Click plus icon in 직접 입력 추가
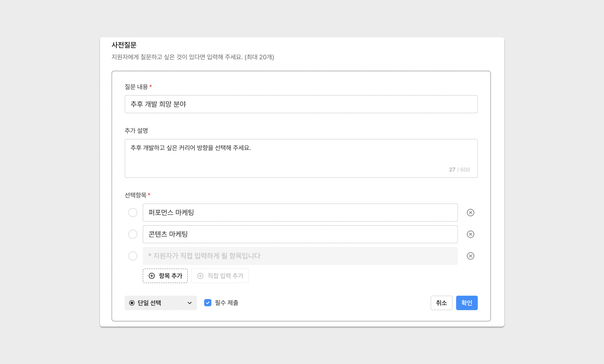Image resolution: width=604 pixels, height=364 pixels. tap(200, 276)
